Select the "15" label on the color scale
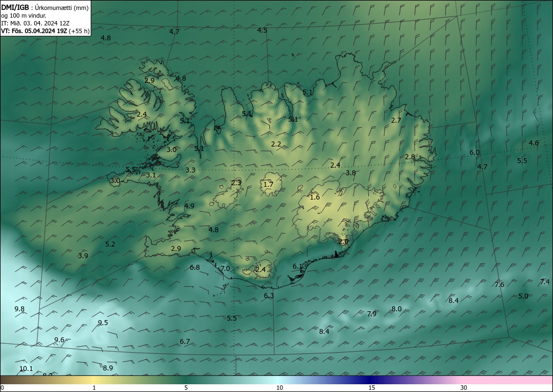Image resolution: width=553 pixels, height=392 pixels. tap(372, 388)
